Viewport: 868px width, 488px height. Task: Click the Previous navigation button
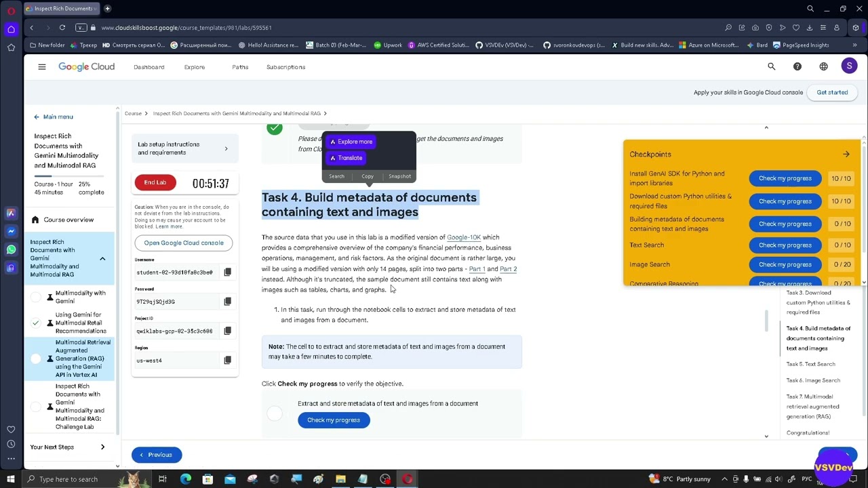[x=156, y=455]
